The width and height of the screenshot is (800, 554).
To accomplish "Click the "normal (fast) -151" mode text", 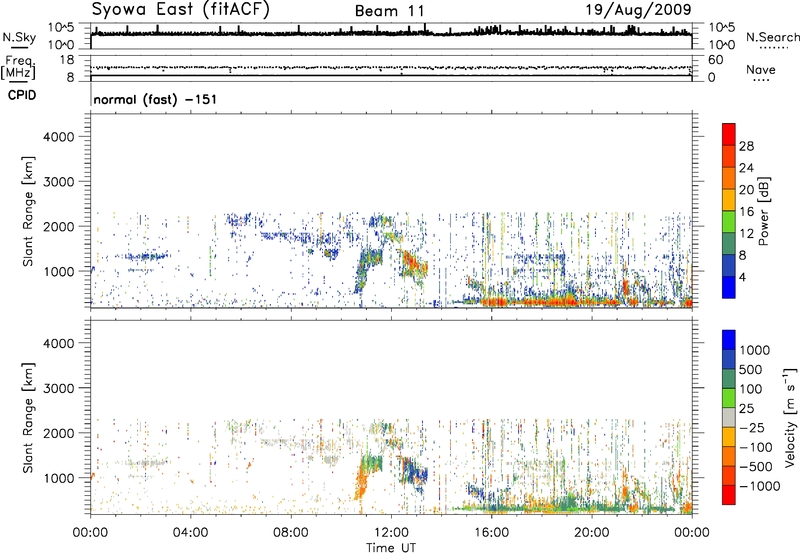I will 155,99.
